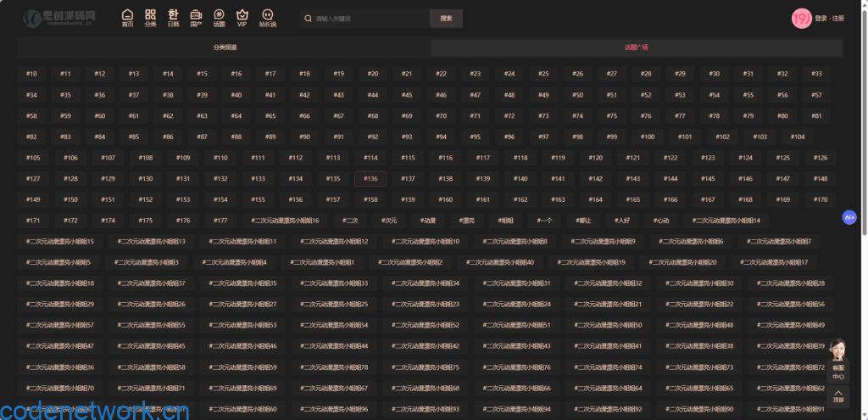Screen dimensions: 868x420
Task: Open tag #二次元动漫漂亮小姐姐64
Action: pos(608,389)
